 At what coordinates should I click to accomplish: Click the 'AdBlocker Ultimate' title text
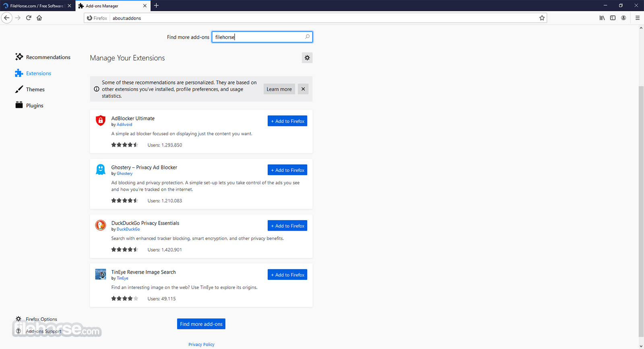(x=133, y=118)
